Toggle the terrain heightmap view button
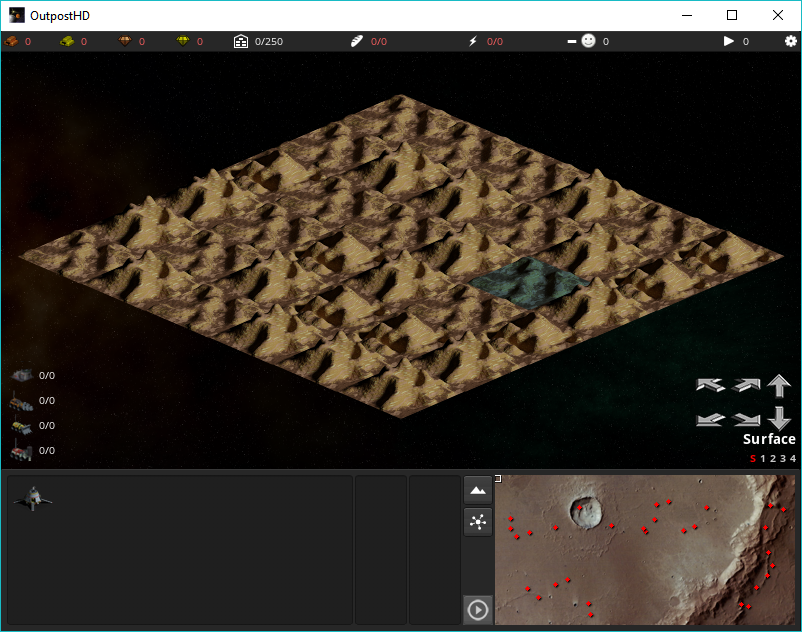802x632 pixels. [478, 490]
